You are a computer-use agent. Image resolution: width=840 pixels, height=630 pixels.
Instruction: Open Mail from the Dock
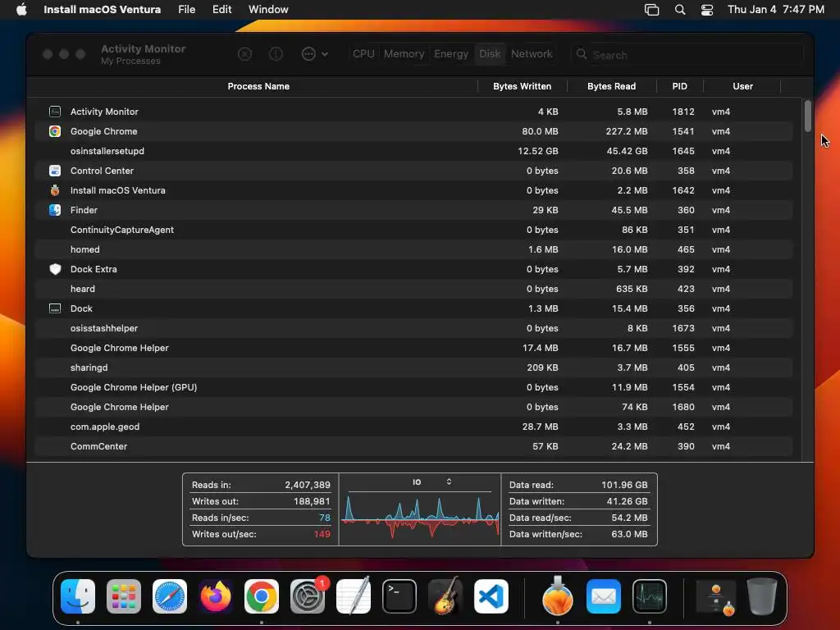pyautogui.click(x=604, y=596)
